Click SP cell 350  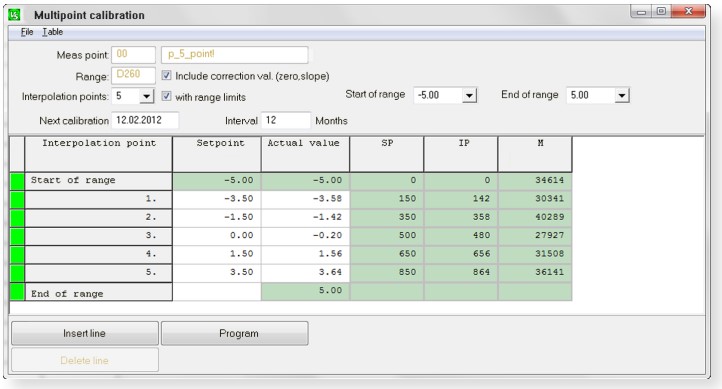(387, 218)
